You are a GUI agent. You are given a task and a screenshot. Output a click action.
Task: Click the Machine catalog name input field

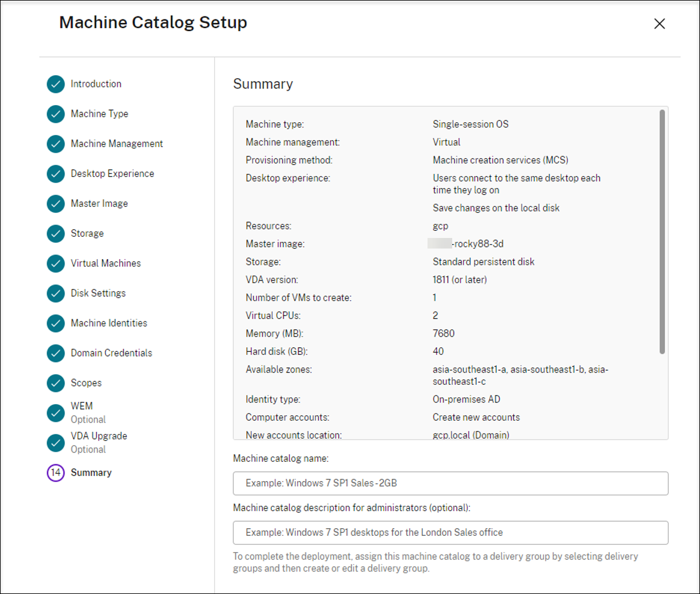(450, 483)
